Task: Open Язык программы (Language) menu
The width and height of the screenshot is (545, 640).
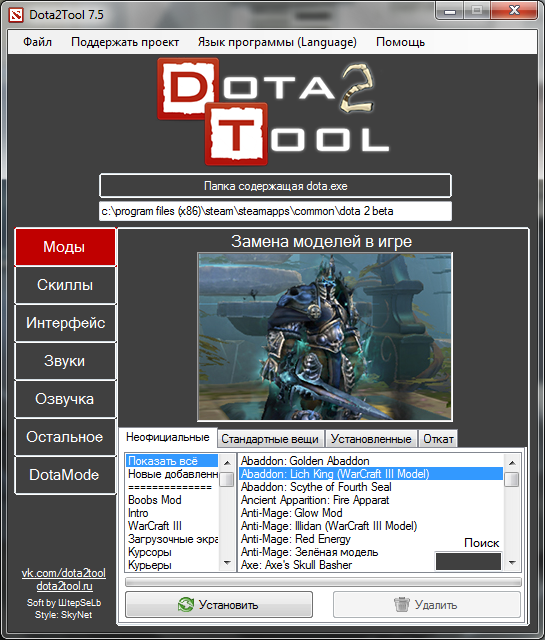Action: click(277, 42)
